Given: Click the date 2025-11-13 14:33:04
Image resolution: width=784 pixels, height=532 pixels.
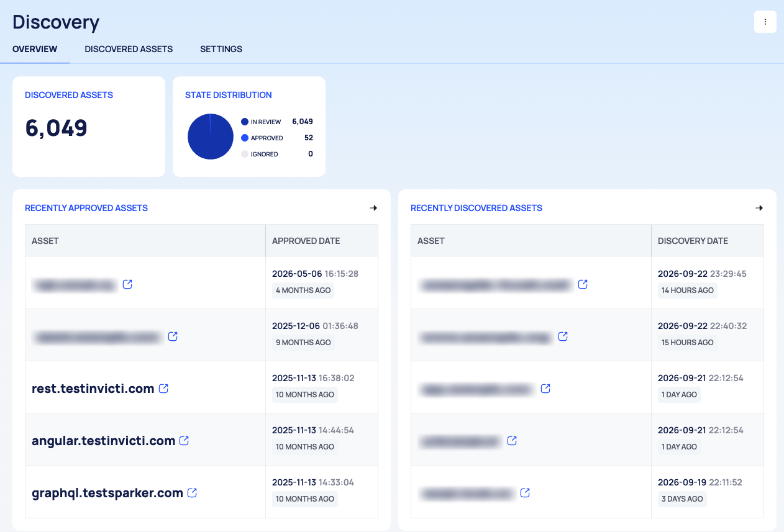Looking at the screenshot, I should tap(313, 482).
